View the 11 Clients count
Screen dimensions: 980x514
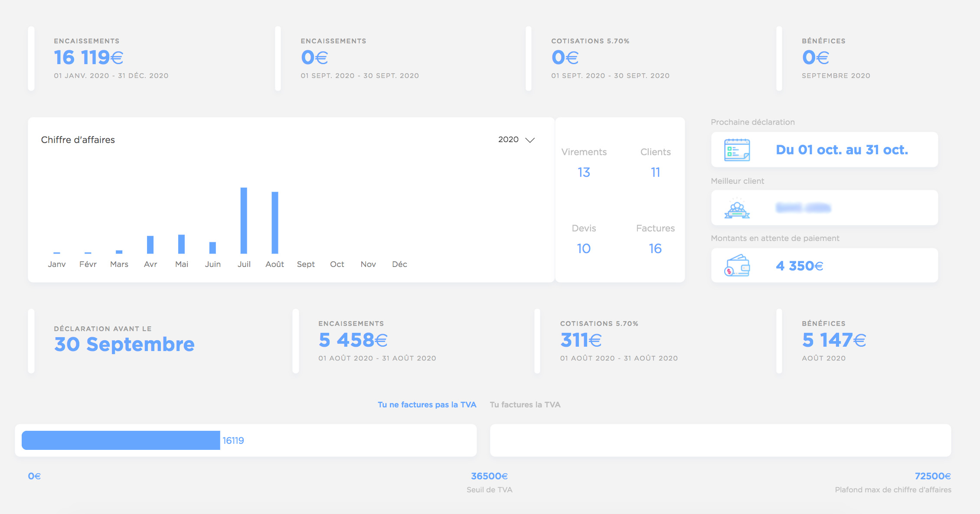coord(655,172)
